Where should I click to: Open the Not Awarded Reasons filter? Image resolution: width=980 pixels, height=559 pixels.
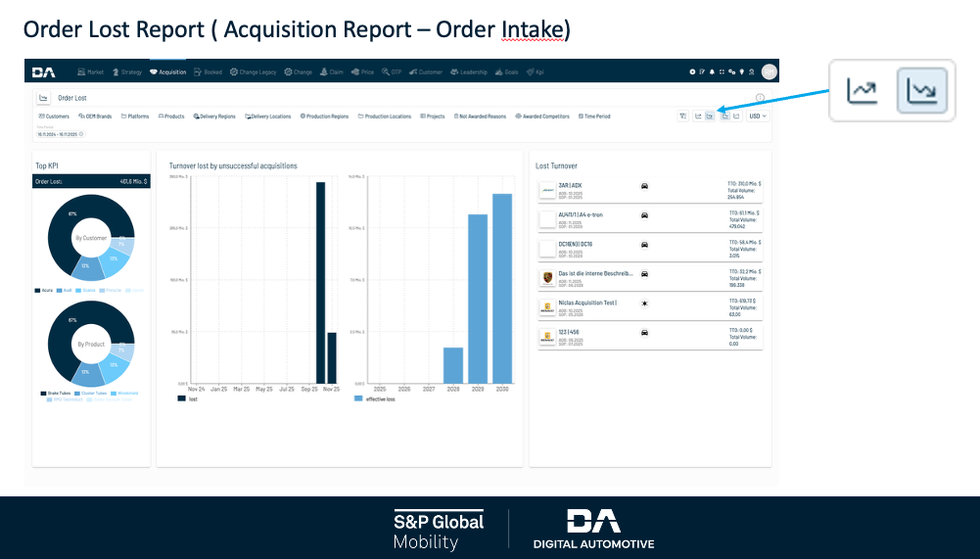click(x=480, y=116)
